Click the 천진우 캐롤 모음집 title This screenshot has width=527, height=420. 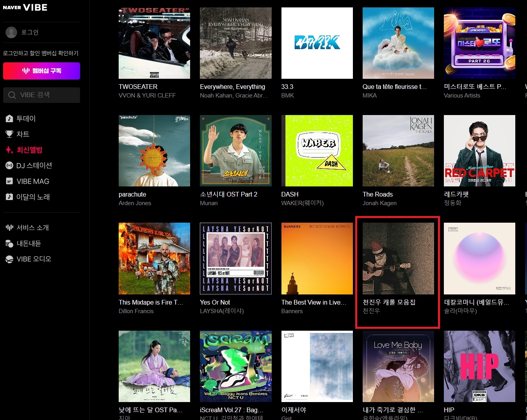coord(389,302)
